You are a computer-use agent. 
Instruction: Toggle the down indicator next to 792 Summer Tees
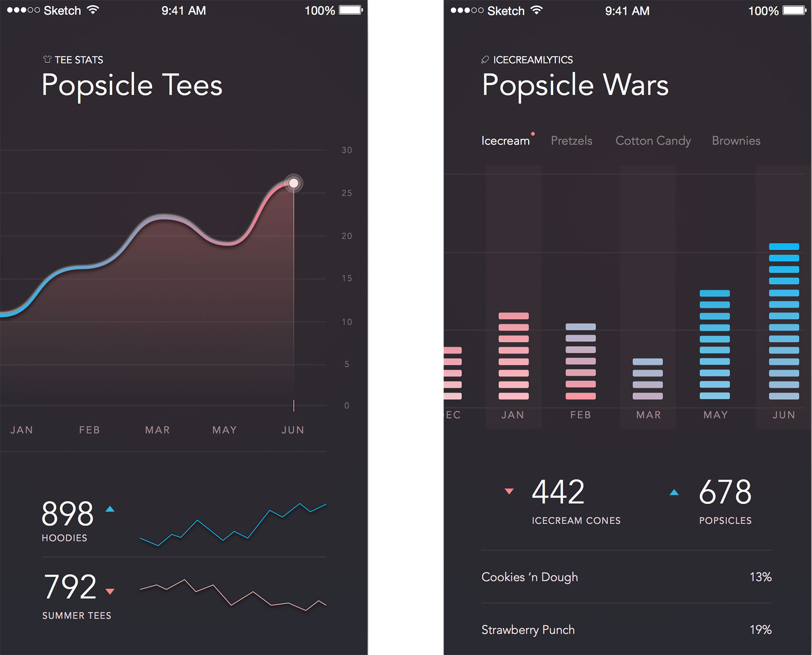(x=111, y=590)
